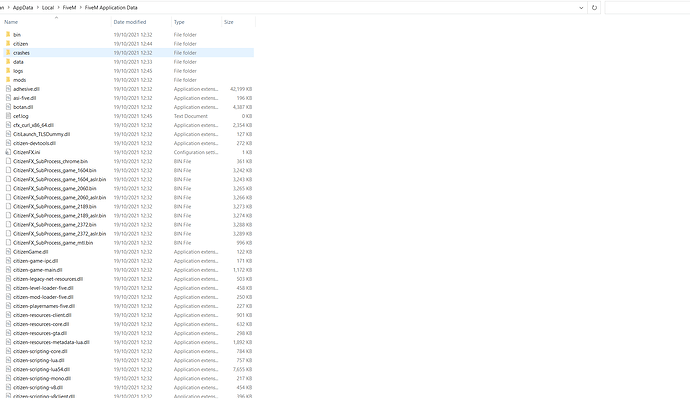This screenshot has height=404, width=690.
Task: Open the address bar history dropdown
Action: click(x=581, y=7)
